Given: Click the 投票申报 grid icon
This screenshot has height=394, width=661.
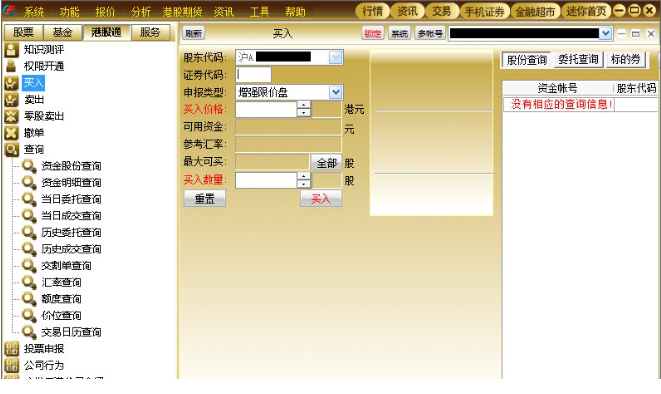Looking at the screenshot, I should point(11,349).
